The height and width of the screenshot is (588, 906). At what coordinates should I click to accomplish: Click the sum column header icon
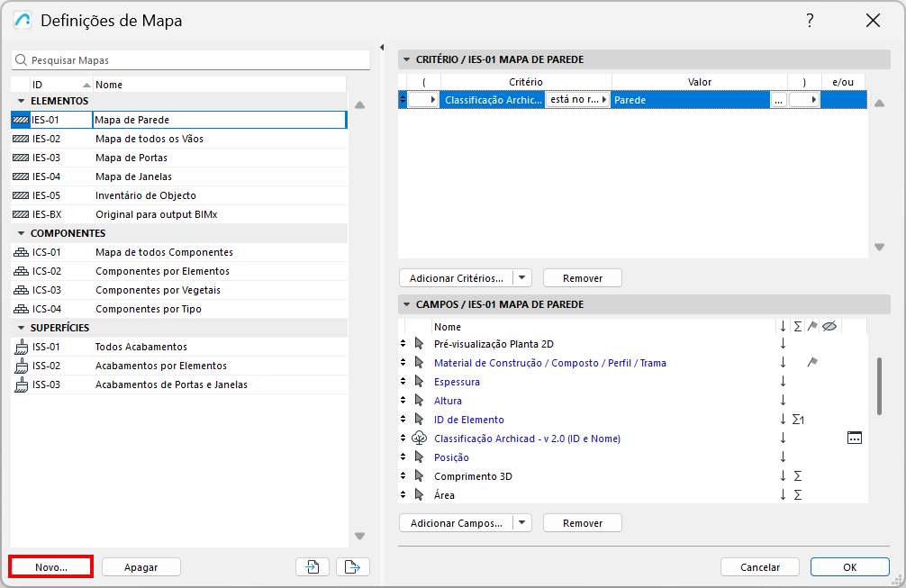pos(798,326)
